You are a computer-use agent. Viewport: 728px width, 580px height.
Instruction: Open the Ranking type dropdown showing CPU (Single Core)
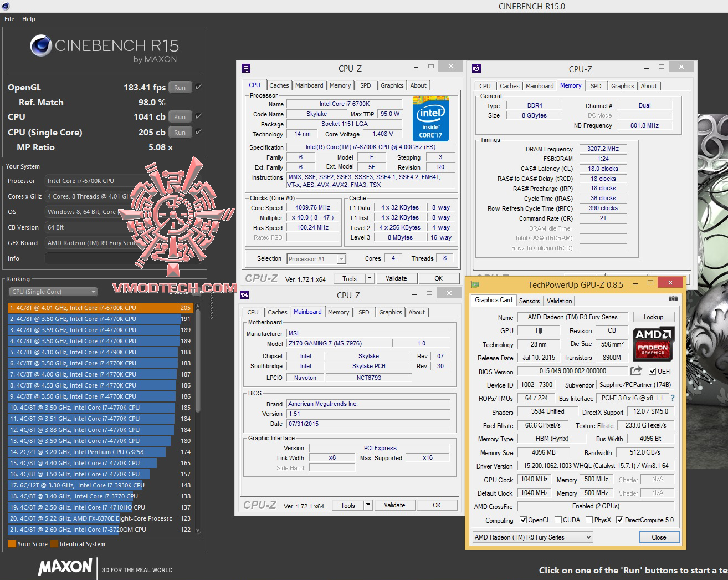click(53, 292)
